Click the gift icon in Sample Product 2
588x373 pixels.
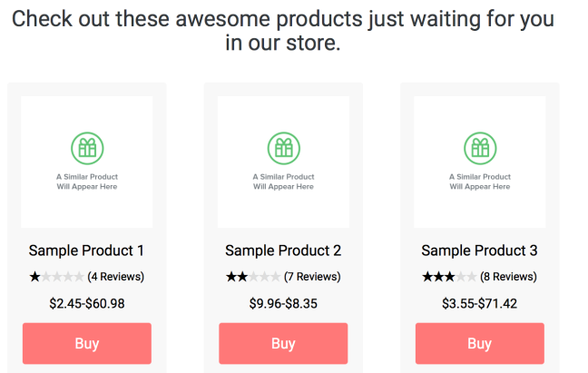[x=283, y=147]
